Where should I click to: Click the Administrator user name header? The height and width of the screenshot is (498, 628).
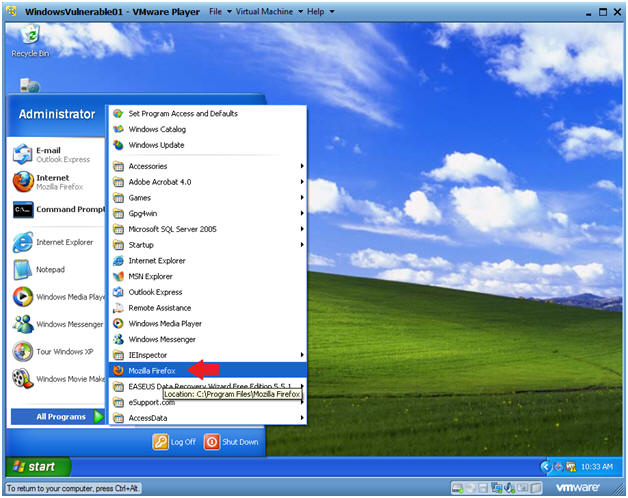(x=57, y=114)
